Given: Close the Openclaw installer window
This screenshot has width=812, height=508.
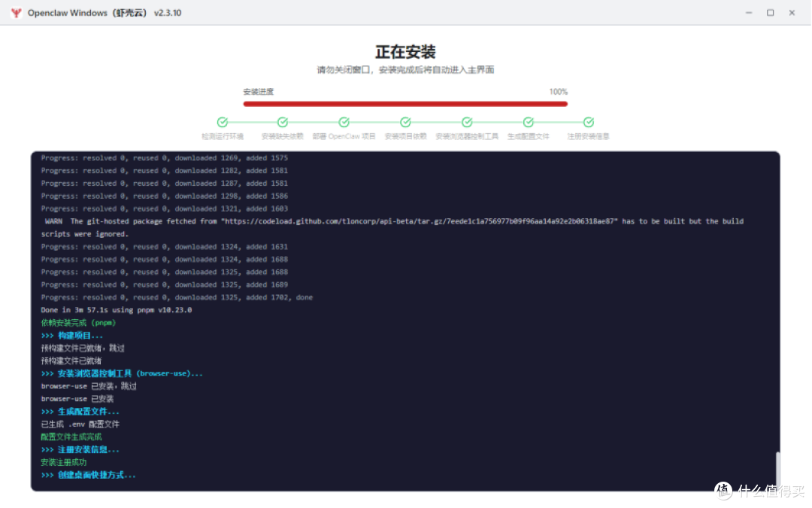Looking at the screenshot, I should pos(792,13).
